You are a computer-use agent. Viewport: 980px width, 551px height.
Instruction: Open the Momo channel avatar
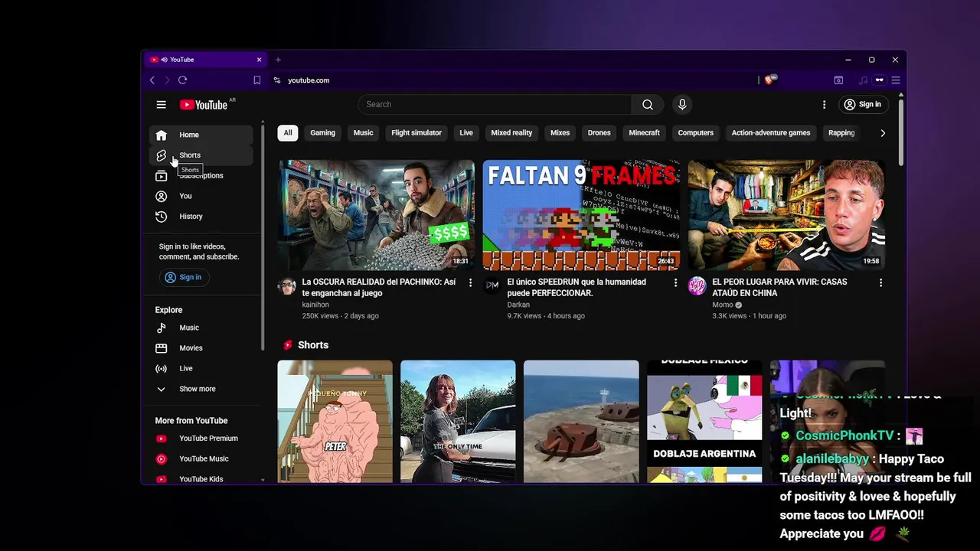tap(697, 286)
